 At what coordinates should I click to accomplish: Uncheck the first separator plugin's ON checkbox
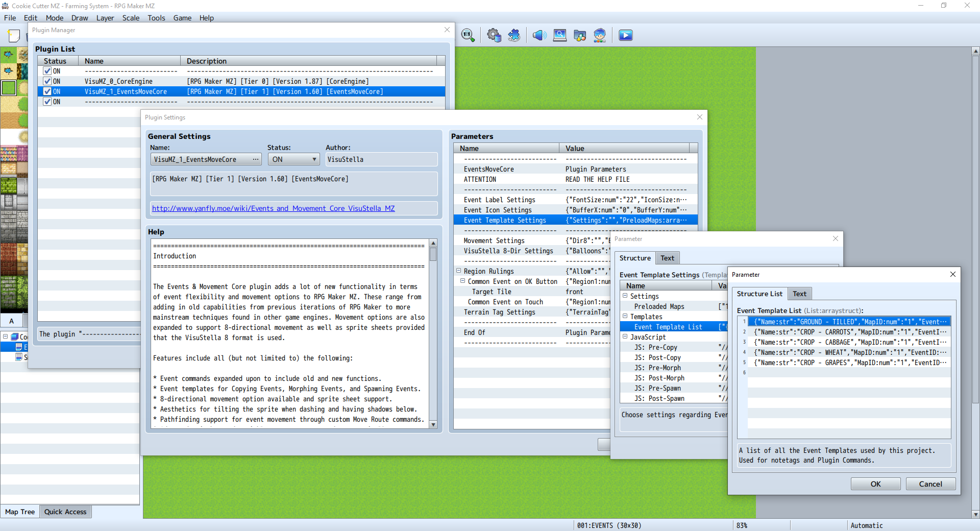tap(47, 71)
